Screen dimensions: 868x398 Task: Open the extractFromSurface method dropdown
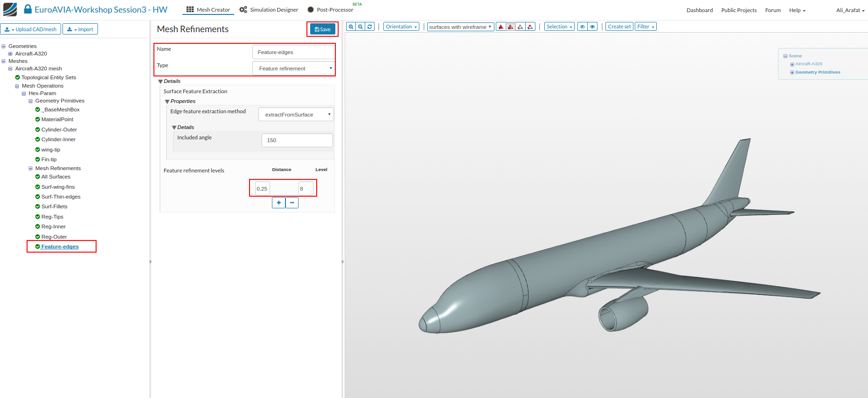click(296, 115)
